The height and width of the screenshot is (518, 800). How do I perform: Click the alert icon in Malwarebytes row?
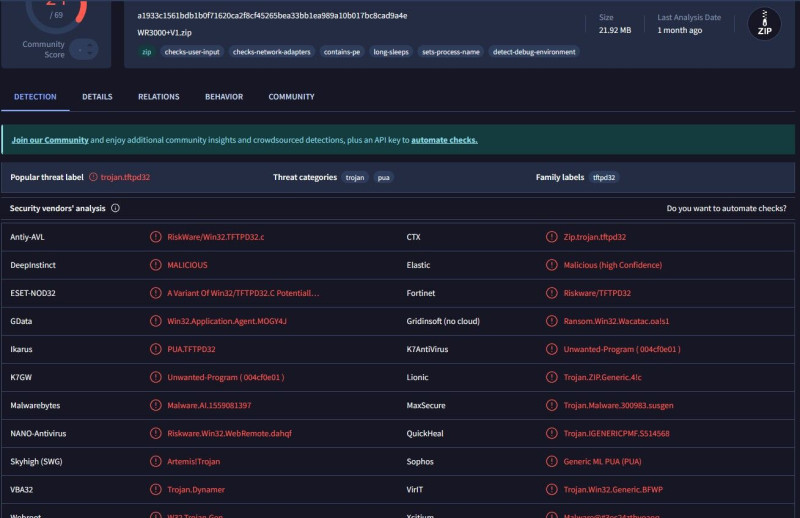pos(156,405)
